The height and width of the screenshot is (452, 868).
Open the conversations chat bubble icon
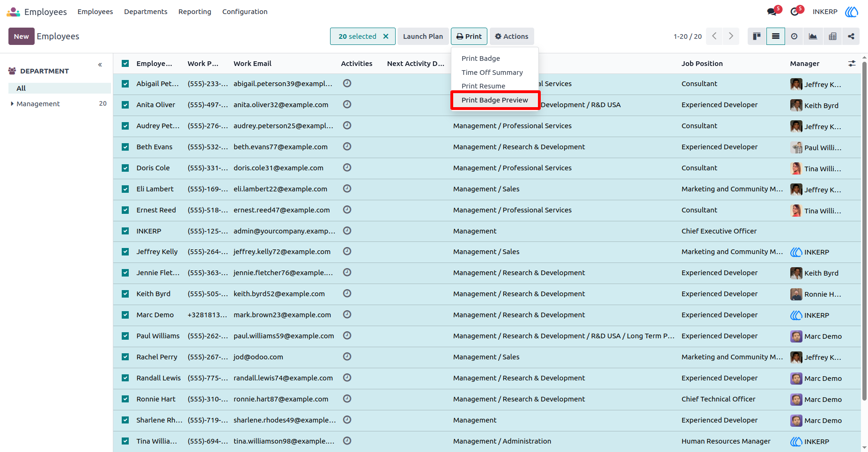(772, 12)
